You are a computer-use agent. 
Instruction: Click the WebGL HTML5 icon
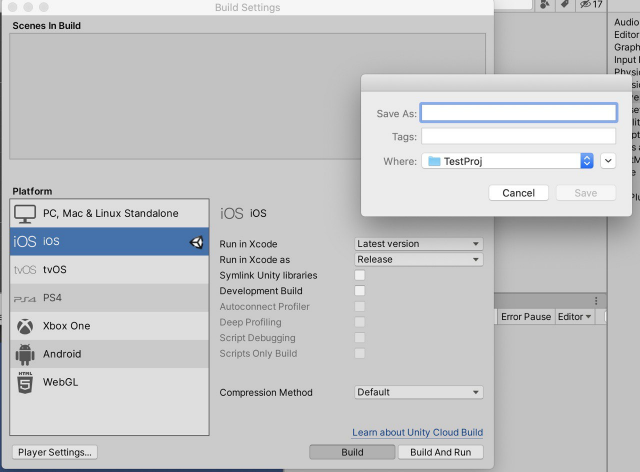(25, 383)
